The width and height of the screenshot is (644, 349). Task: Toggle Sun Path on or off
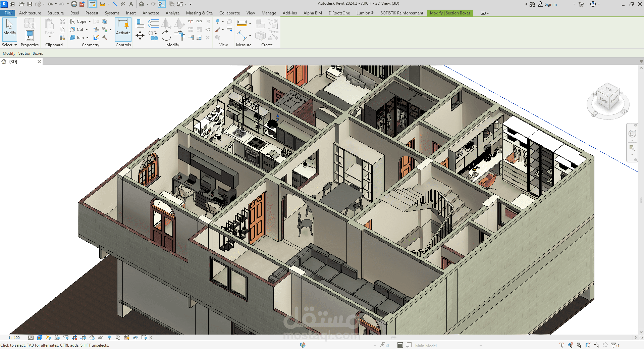48,338
